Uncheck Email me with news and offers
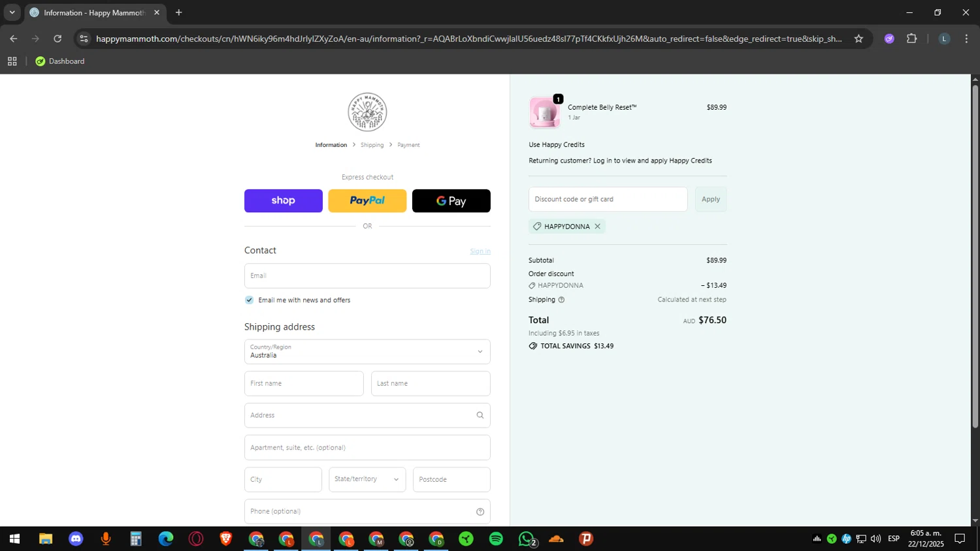Viewport: 980px width, 551px height. pos(249,300)
